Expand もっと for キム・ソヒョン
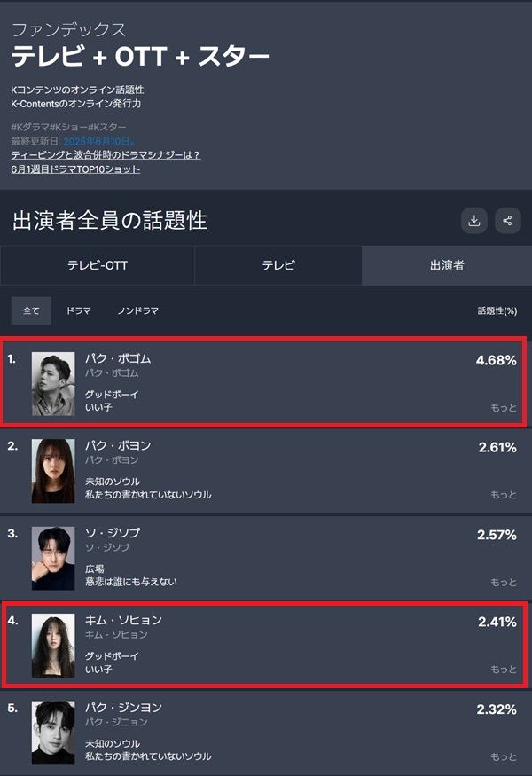 tap(504, 670)
